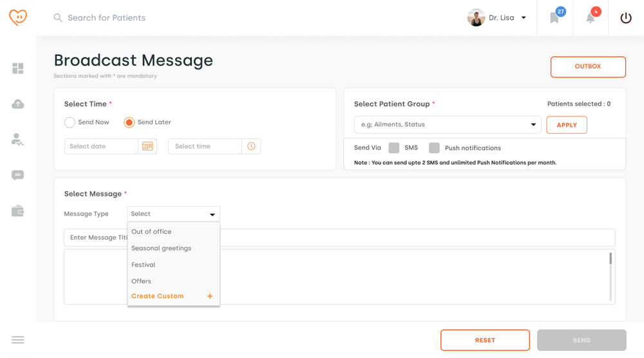This screenshot has width=644, height=358.
Task: Choose Seasonal greetings from message type list
Action: pyautogui.click(x=161, y=249)
